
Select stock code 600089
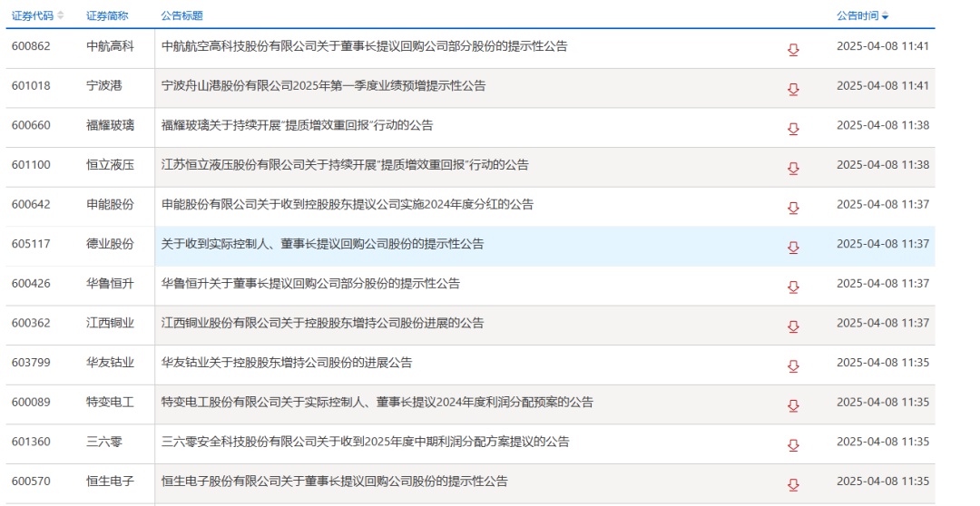31,403
